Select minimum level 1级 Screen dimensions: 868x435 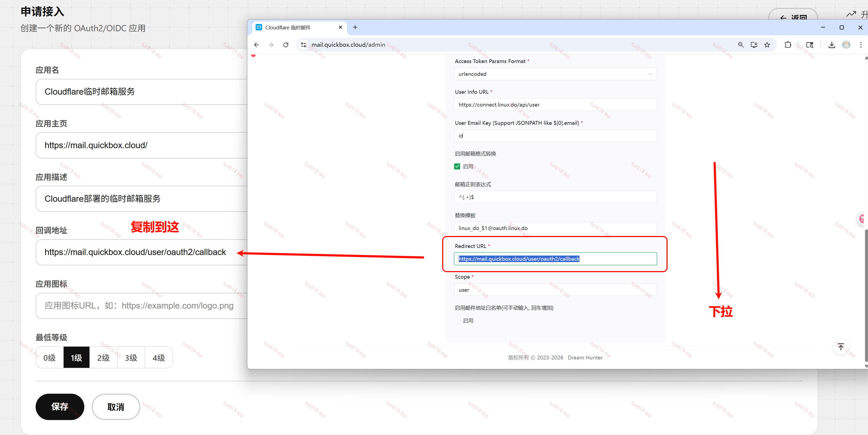[76, 358]
